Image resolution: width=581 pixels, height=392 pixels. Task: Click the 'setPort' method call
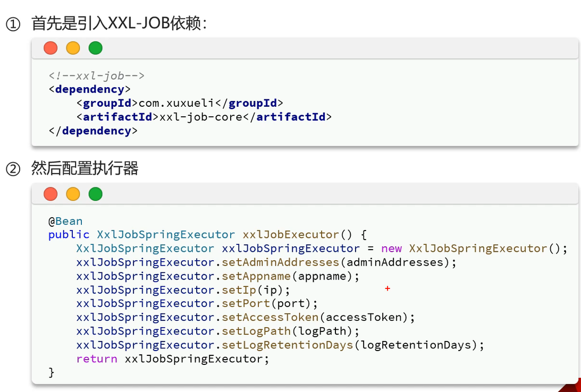click(x=246, y=303)
